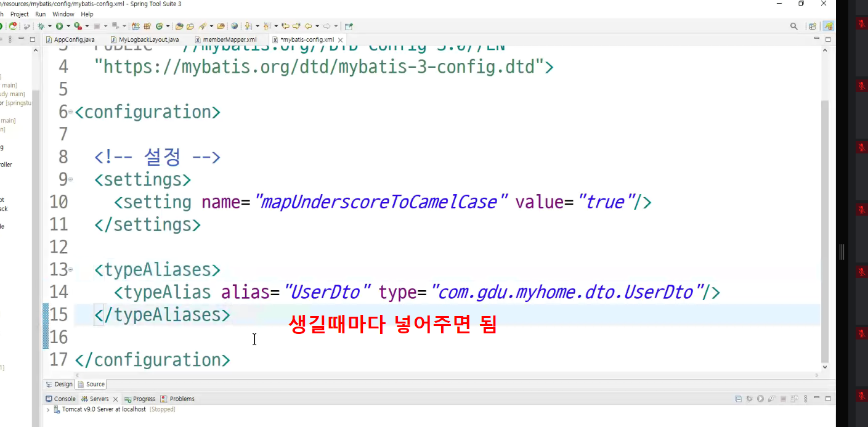Click the Back navigation arrow icon
This screenshot has width=868, height=427.
308,26
